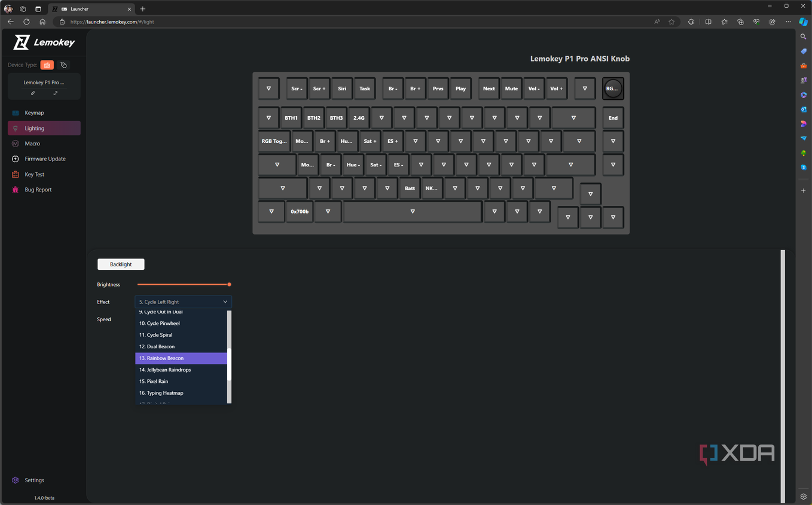Open browser extensions icon

[x=691, y=22]
